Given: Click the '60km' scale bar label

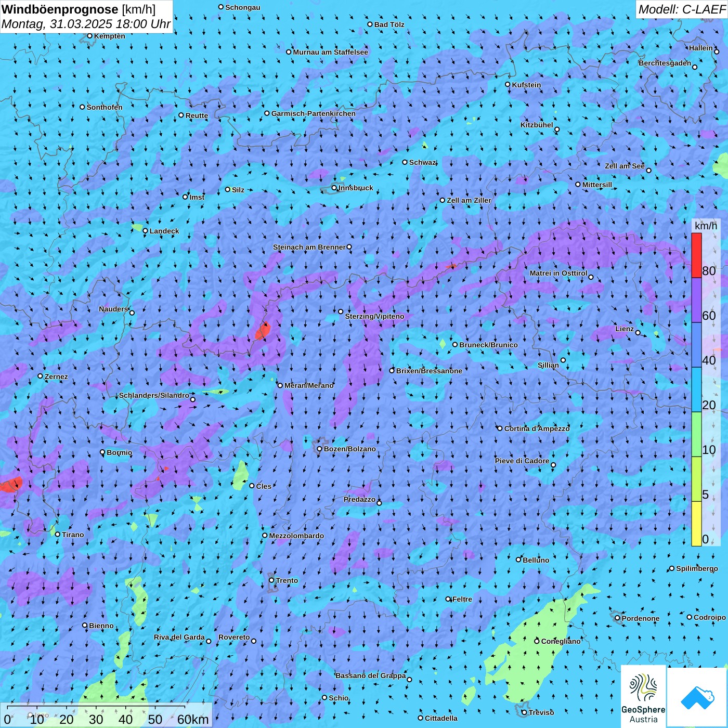Looking at the screenshot, I should (193, 719).
